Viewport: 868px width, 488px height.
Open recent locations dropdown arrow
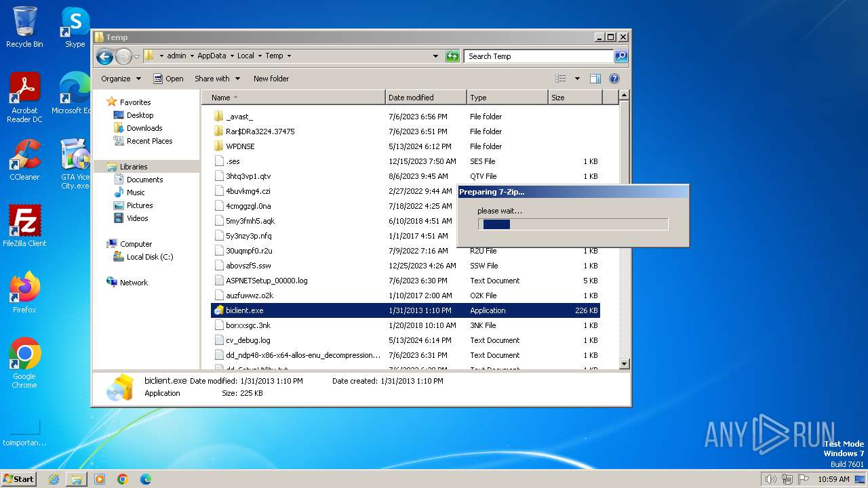136,56
